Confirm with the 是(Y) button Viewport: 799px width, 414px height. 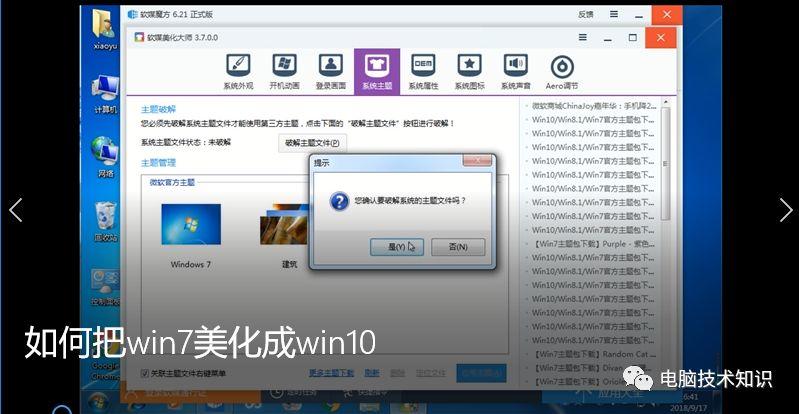coord(397,247)
